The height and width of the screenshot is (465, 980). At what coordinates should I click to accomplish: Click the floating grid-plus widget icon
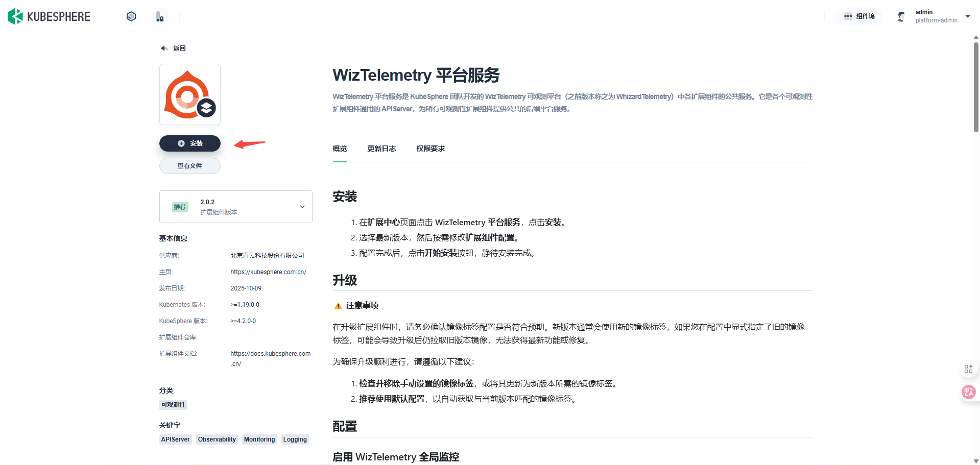click(x=968, y=369)
